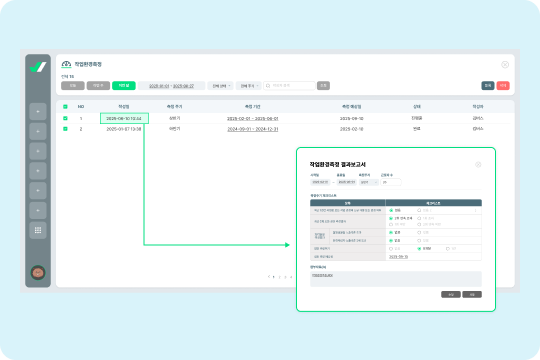Close the 작업환경측정 결과보고서 dialog
This screenshot has height=360, width=540.
pos(478,165)
